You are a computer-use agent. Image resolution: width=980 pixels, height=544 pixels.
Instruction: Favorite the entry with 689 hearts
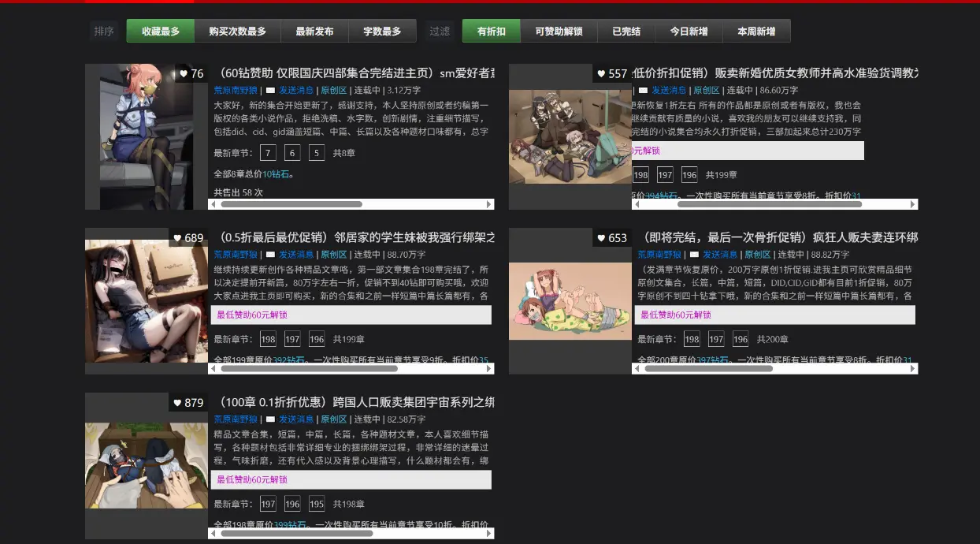(177, 238)
